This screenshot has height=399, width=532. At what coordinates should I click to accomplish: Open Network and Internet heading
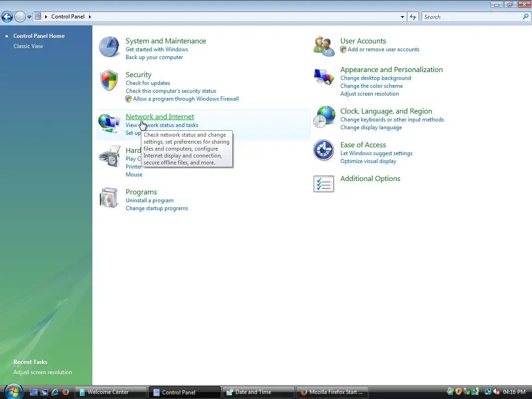(160, 116)
